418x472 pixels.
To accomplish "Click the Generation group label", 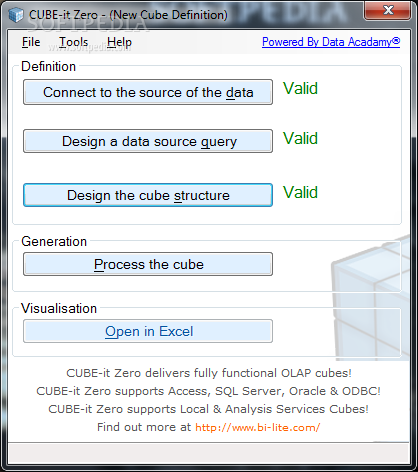I will (x=54, y=242).
